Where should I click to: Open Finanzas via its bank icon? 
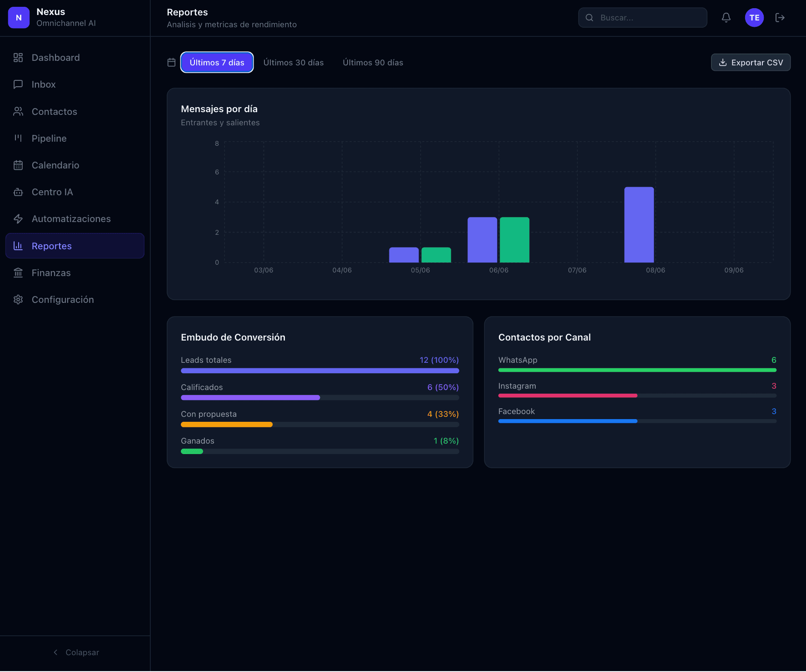[x=18, y=273]
